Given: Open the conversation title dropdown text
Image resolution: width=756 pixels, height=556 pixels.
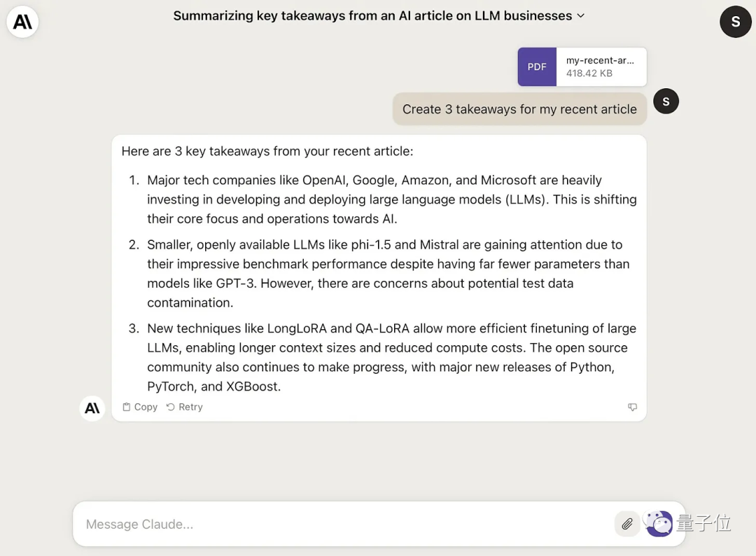Looking at the screenshot, I should (x=372, y=16).
